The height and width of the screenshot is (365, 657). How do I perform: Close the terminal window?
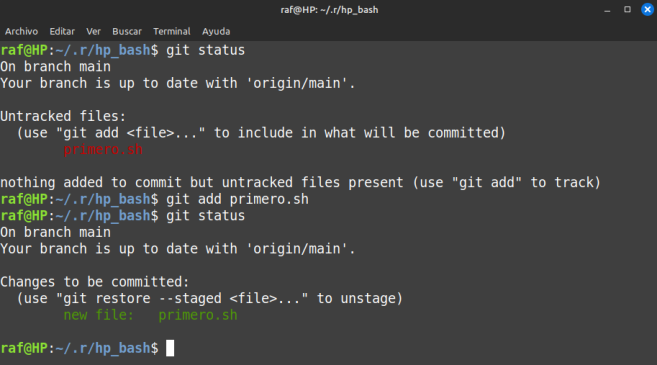pos(647,9)
